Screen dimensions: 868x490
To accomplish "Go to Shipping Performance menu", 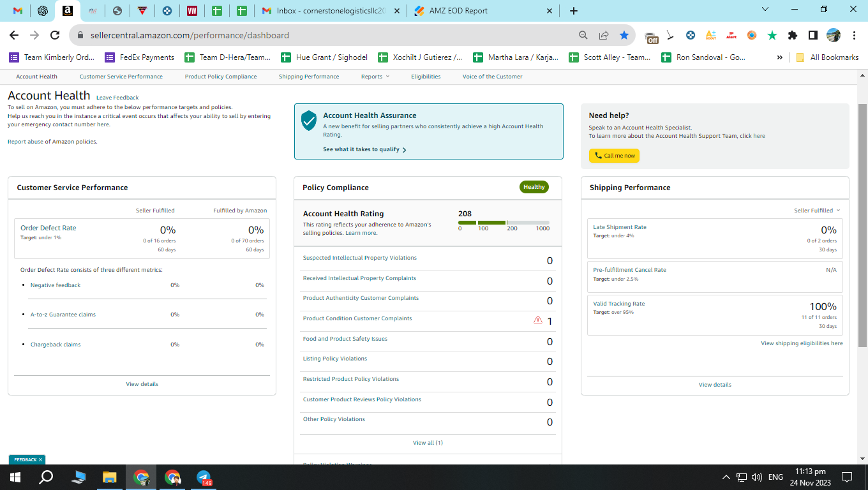I will coord(309,77).
